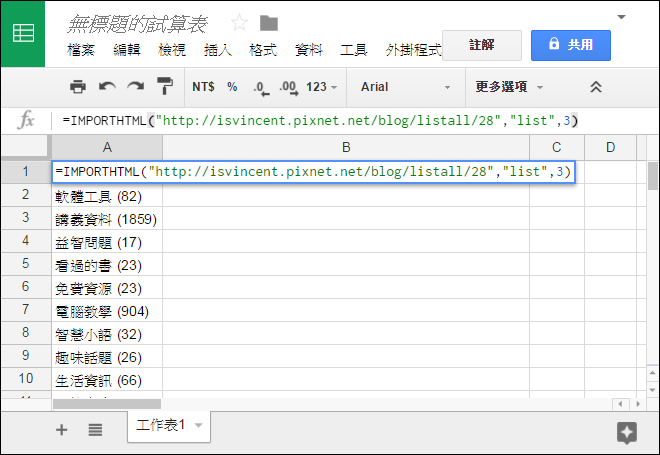Select cell 趣味話題 (26)
660x455 pixels.
[x=107, y=357]
